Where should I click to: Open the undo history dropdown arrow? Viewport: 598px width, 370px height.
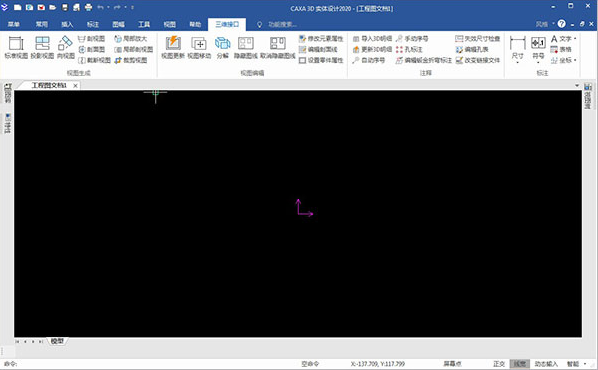tap(108, 7)
